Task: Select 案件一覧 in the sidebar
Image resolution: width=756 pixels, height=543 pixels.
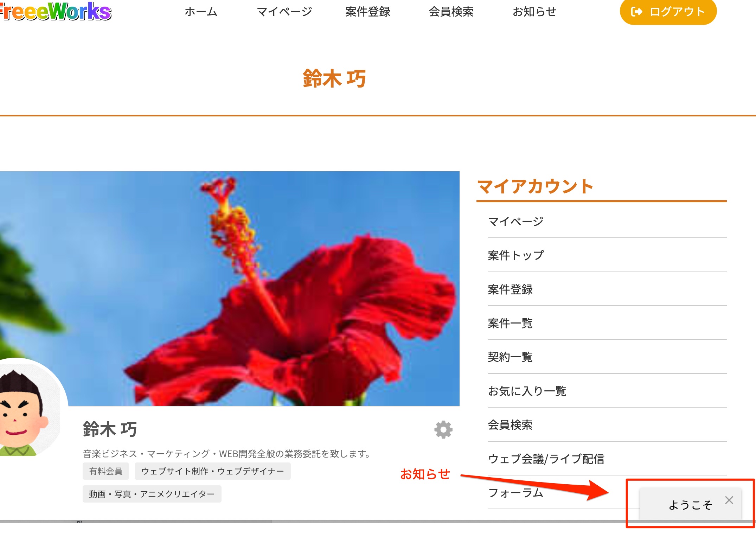Action: point(510,323)
